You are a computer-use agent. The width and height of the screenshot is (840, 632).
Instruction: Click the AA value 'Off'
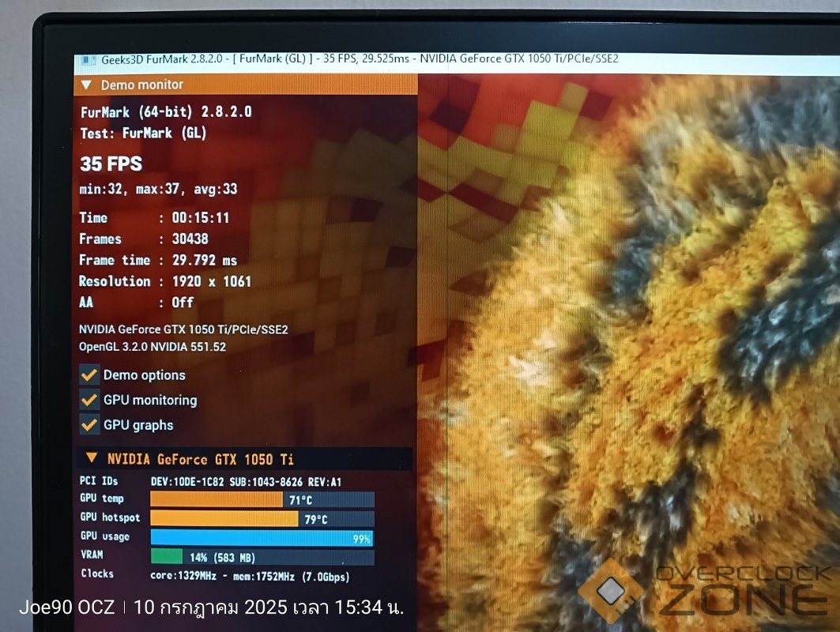[x=183, y=303]
